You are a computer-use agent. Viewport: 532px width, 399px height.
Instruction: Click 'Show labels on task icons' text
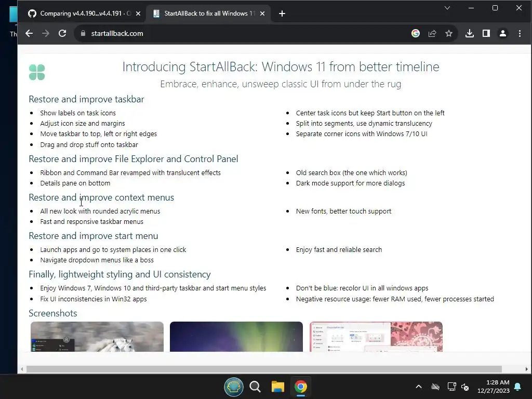(78, 113)
